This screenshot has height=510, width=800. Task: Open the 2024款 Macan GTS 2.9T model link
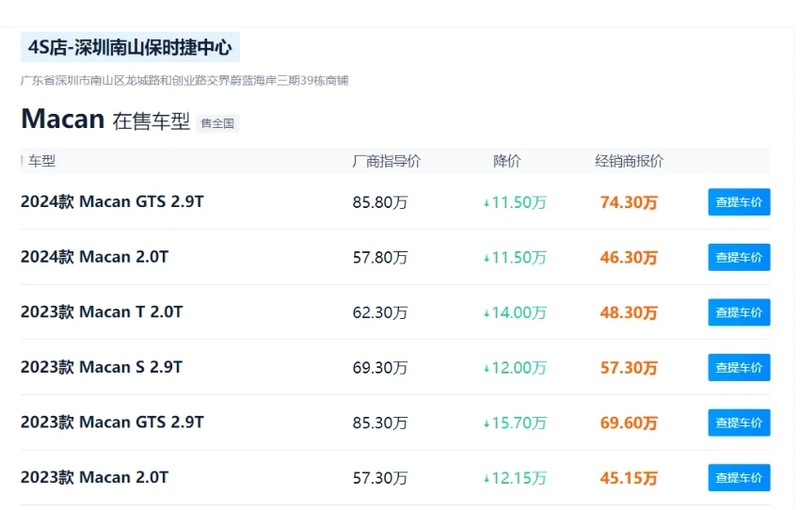pyautogui.click(x=112, y=202)
